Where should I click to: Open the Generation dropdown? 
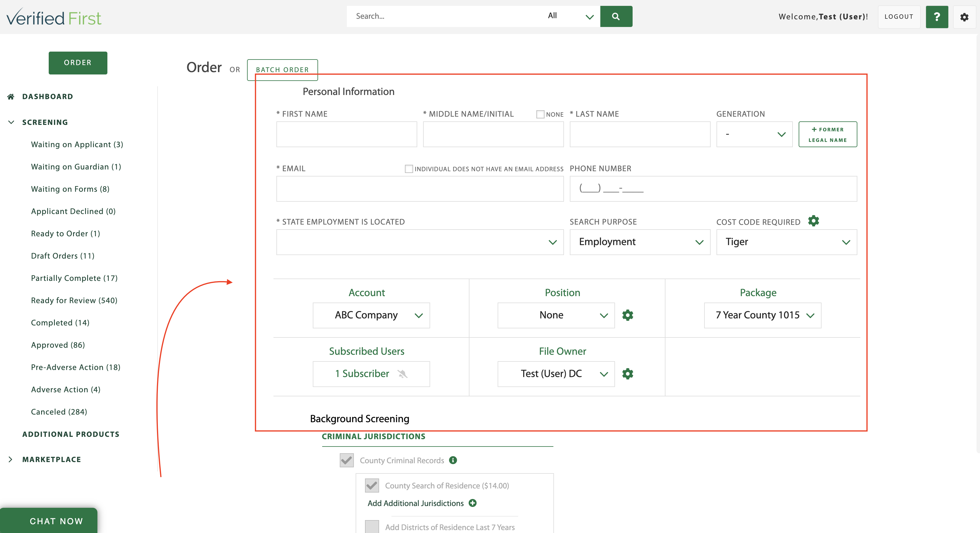(754, 134)
